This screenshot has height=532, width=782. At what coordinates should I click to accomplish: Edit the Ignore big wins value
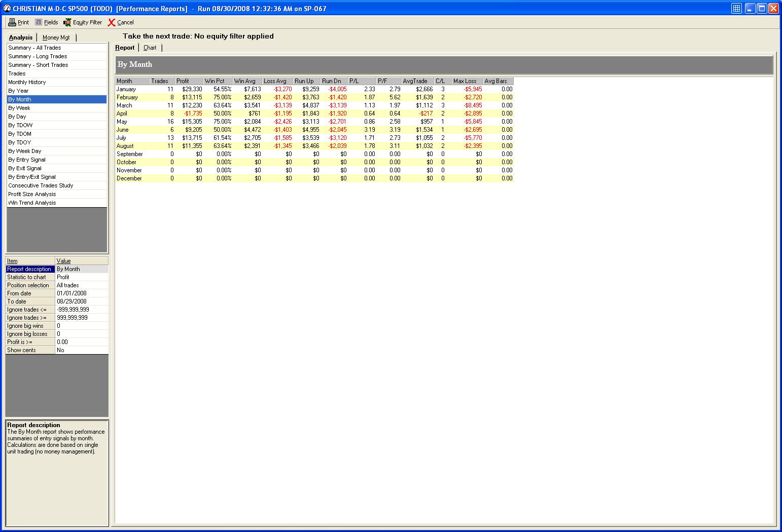pos(82,326)
